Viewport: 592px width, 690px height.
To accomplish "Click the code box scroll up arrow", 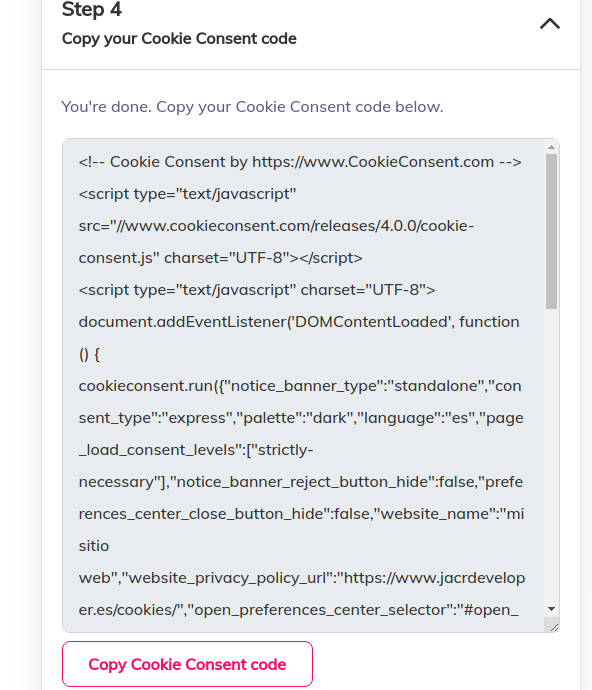I will (x=552, y=147).
